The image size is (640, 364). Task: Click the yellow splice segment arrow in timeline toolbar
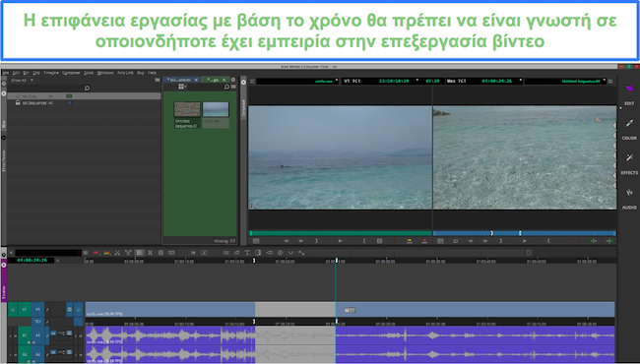coord(107,253)
